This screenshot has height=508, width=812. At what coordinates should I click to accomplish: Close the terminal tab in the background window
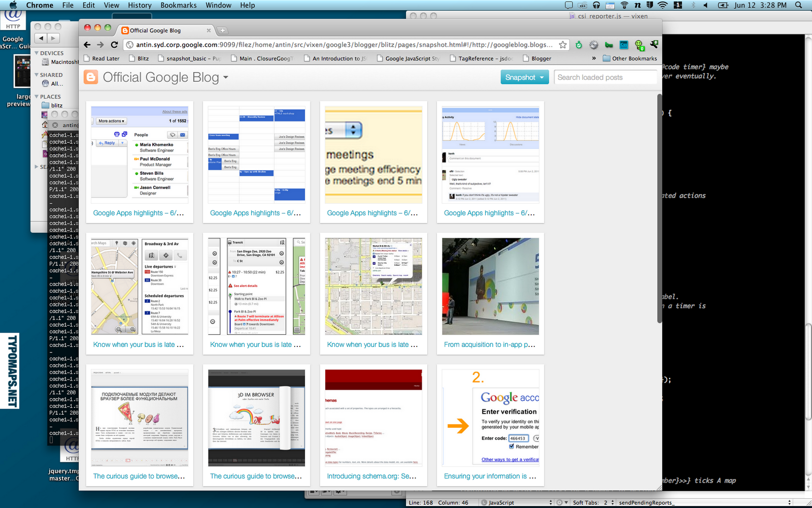click(x=55, y=125)
